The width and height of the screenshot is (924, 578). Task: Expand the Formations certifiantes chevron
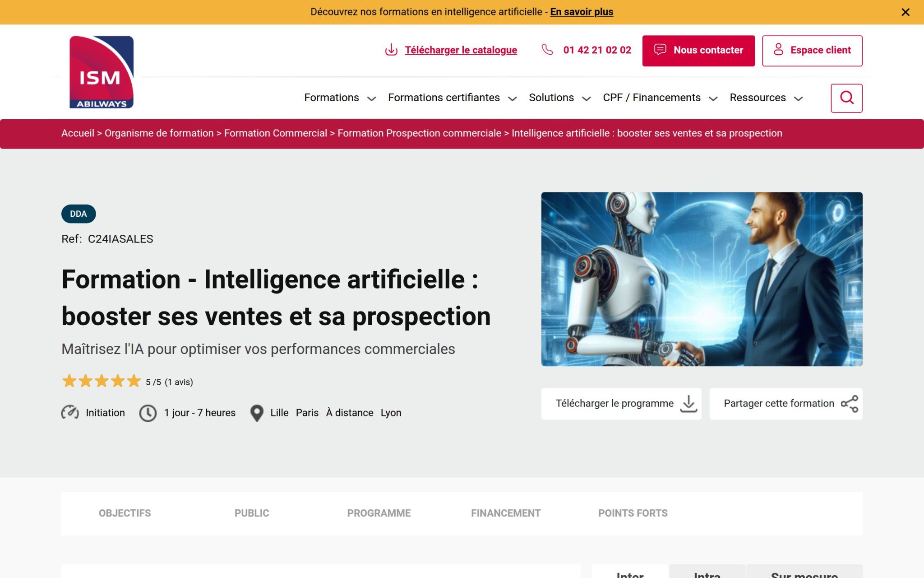click(512, 98)
